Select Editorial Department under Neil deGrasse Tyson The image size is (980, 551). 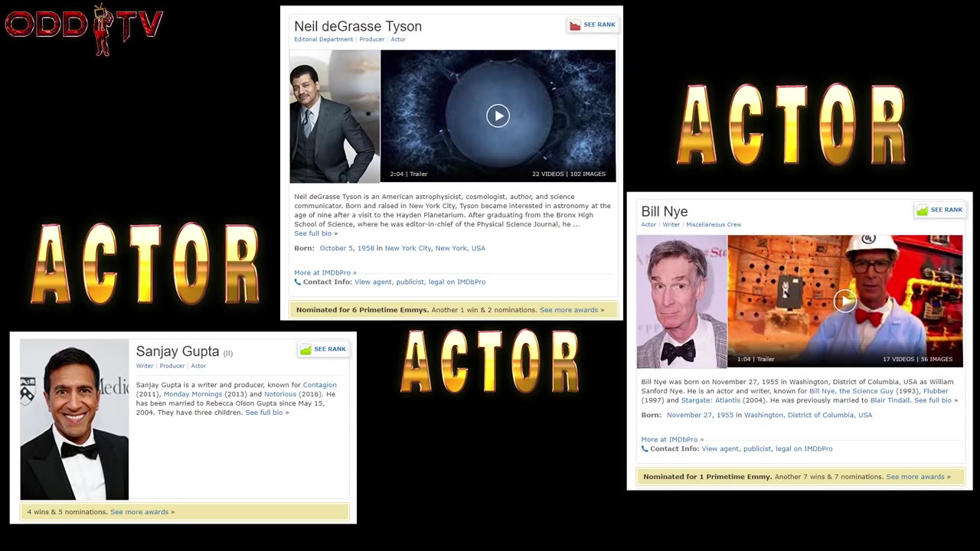(324, 39)
